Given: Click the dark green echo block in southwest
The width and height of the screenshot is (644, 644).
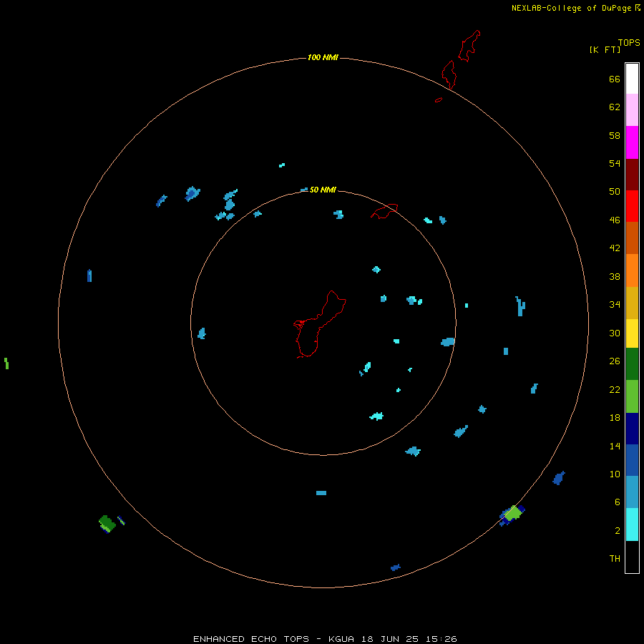Looking at the screenshot, I should point(107,524).
